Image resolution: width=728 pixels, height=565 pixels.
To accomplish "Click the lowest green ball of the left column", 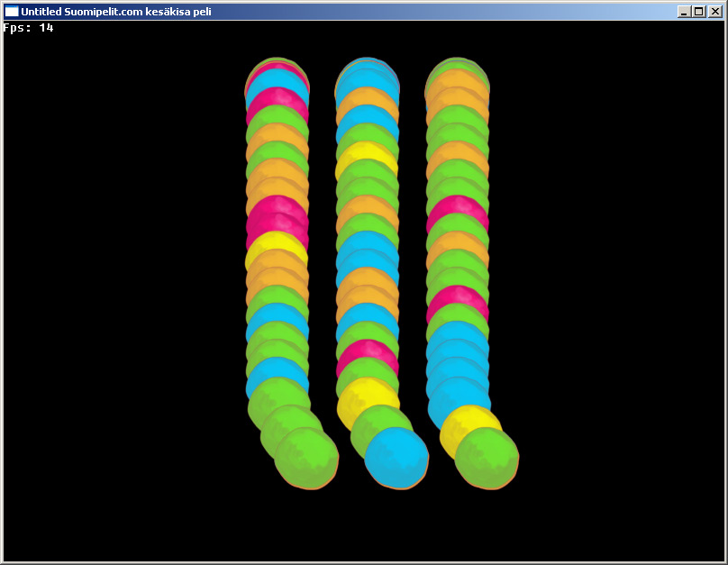I will point(306,458).
